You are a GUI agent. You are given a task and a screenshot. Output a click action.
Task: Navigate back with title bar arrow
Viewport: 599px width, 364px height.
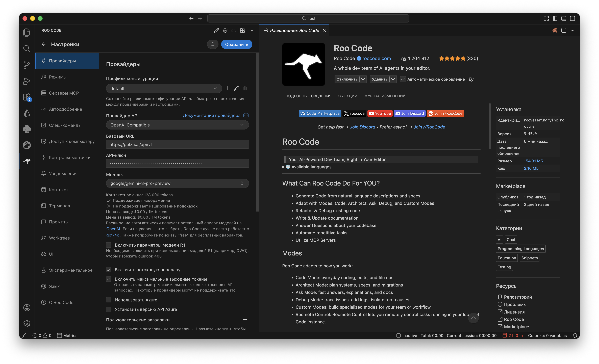191,18
